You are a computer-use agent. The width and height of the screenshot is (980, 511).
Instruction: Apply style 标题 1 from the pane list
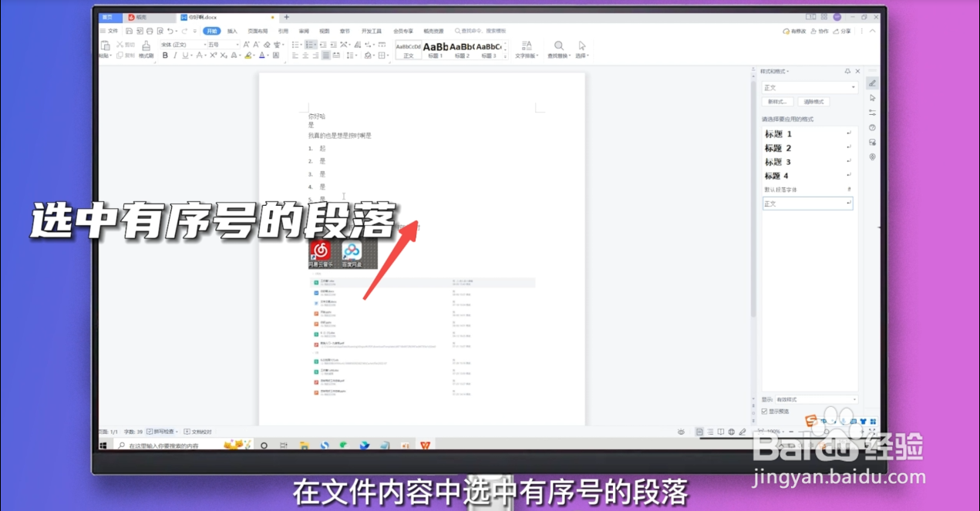tap(808, 134)
